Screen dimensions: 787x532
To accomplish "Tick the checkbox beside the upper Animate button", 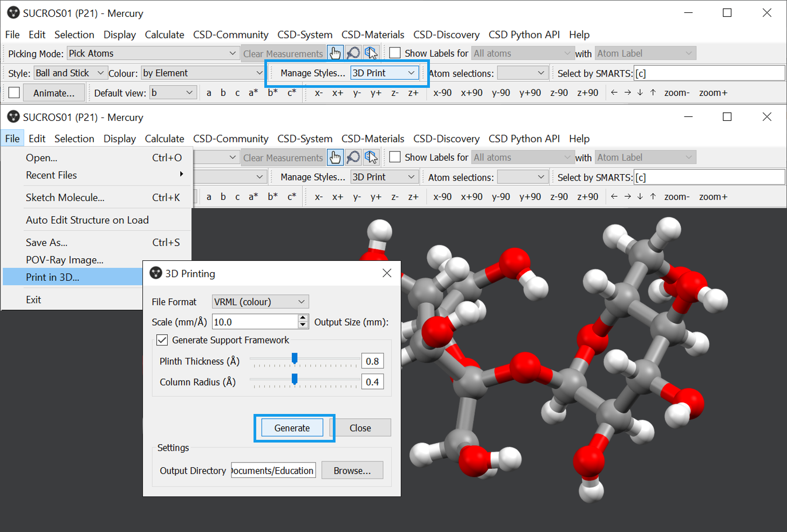I will click(x=15, y=93).
